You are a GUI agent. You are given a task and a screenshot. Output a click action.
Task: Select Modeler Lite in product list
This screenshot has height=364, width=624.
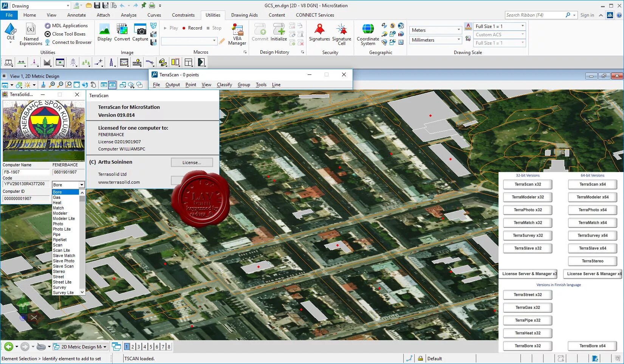point(64,218)
